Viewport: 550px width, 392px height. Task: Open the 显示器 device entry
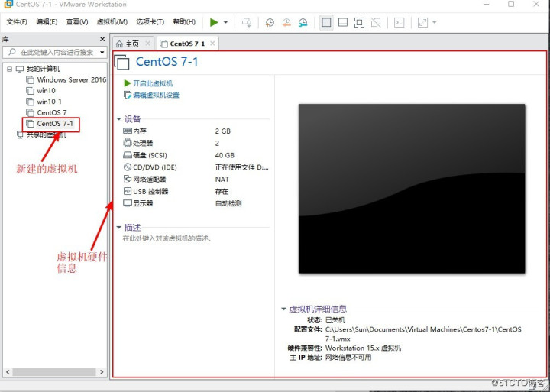coord(138,203)
